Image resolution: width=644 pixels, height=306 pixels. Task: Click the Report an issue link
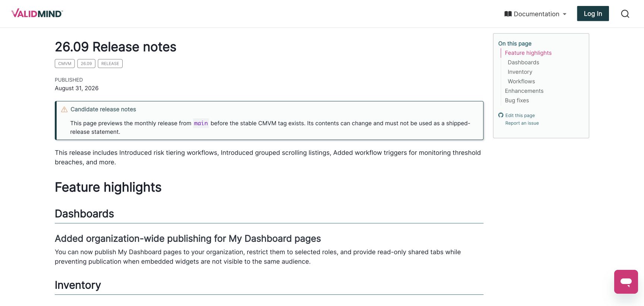[522, 123]
